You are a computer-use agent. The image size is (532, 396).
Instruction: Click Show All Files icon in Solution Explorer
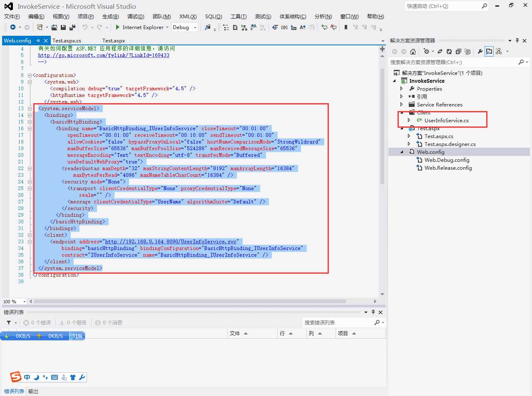[x=467, y=52]
